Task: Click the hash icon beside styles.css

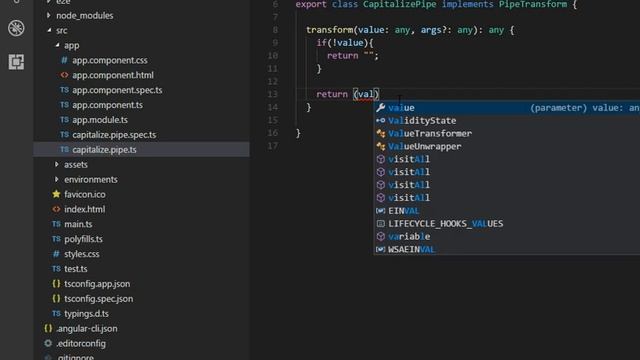Action: coord(56,254)
